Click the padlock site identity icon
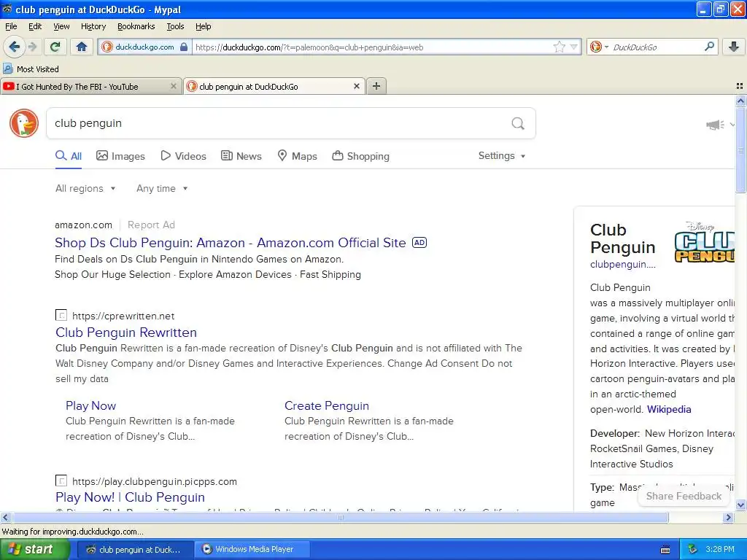This screenshot has height=560, width=747. point(184,47)
